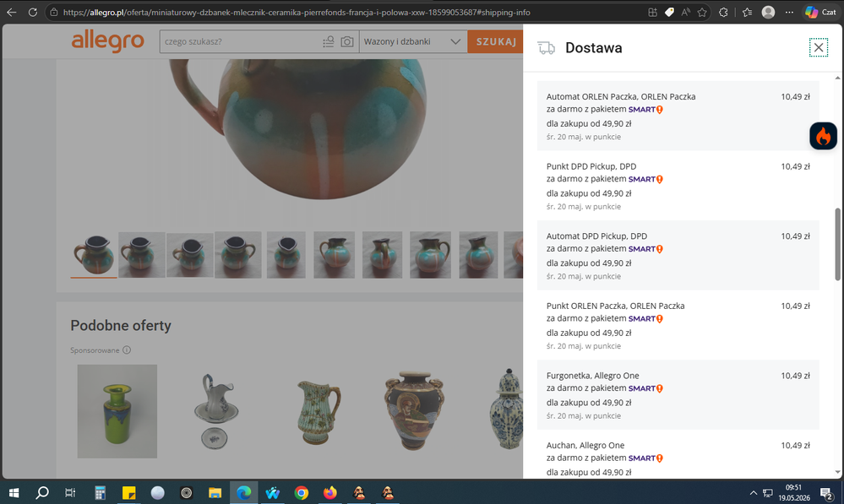Viewport: 844px width, 504px height.
Task: Open Windows taskbar search
Action: pos(42,492)
